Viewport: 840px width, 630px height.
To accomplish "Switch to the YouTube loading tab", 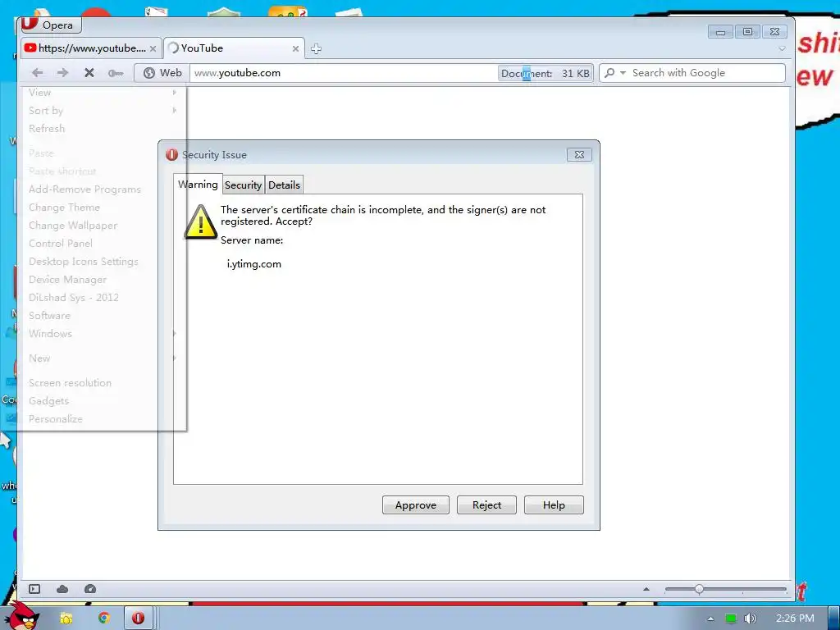I will (234, 48).
